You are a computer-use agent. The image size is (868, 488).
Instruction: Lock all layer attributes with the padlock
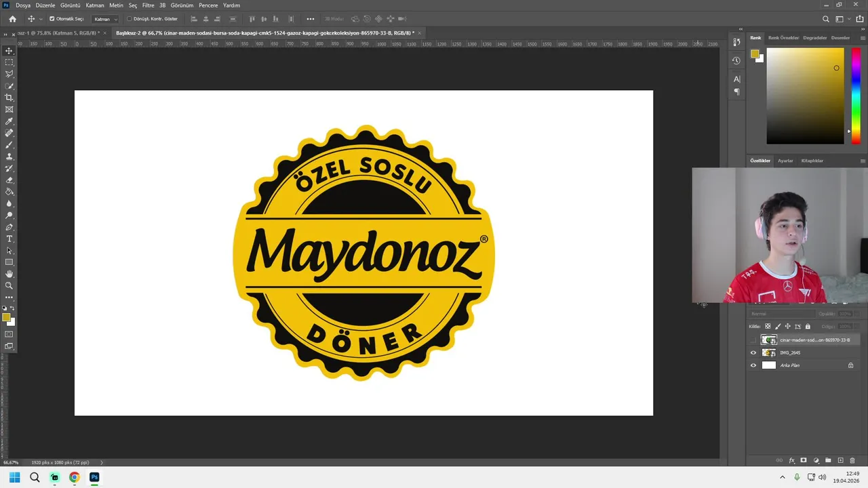[x=808, y=326]
